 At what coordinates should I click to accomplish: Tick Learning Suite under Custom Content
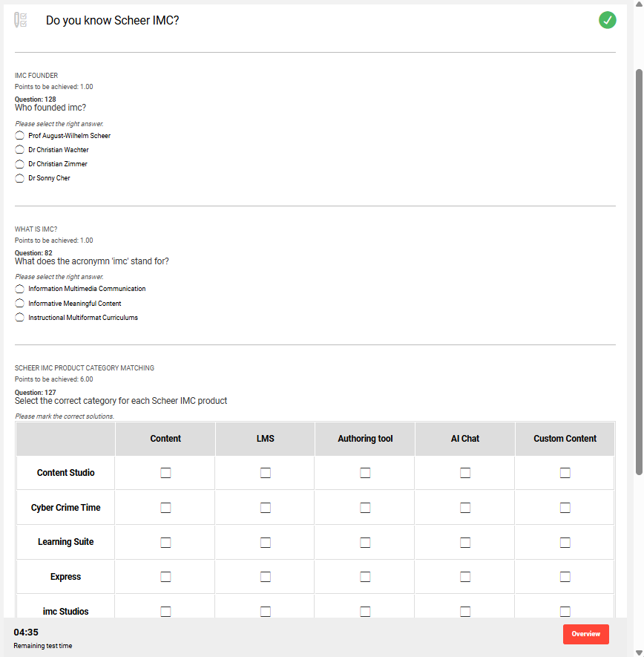tap(565, 542)
